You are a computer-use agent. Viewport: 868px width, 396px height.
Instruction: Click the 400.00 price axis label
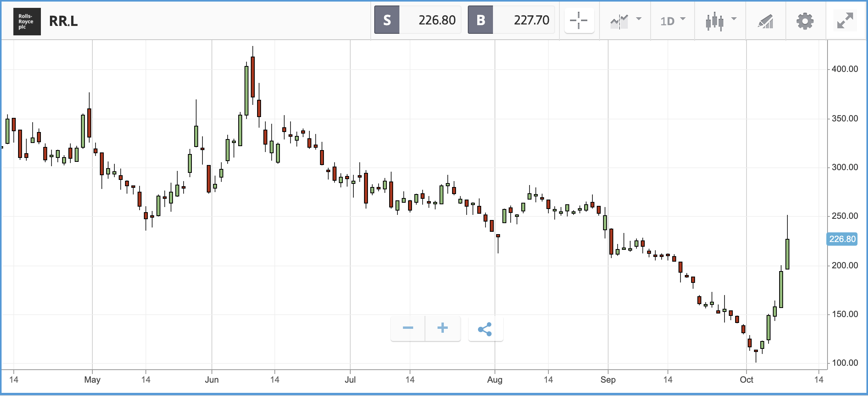845,69
